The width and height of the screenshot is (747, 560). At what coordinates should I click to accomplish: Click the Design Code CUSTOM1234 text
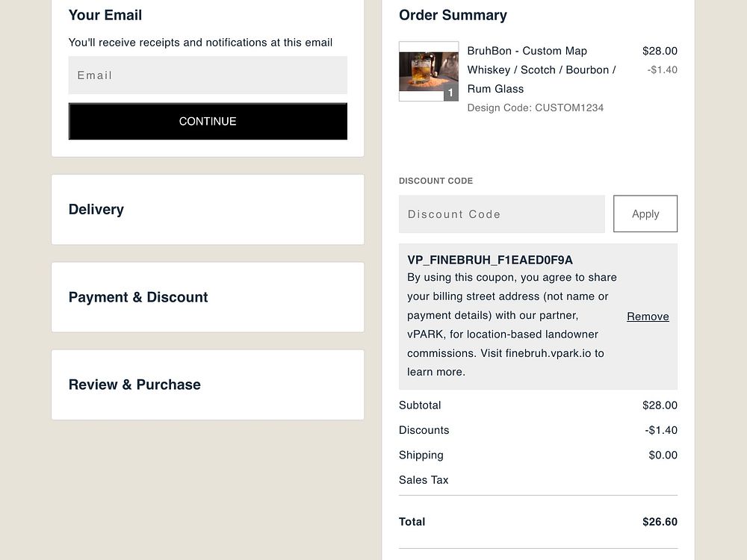coord(535,108)
